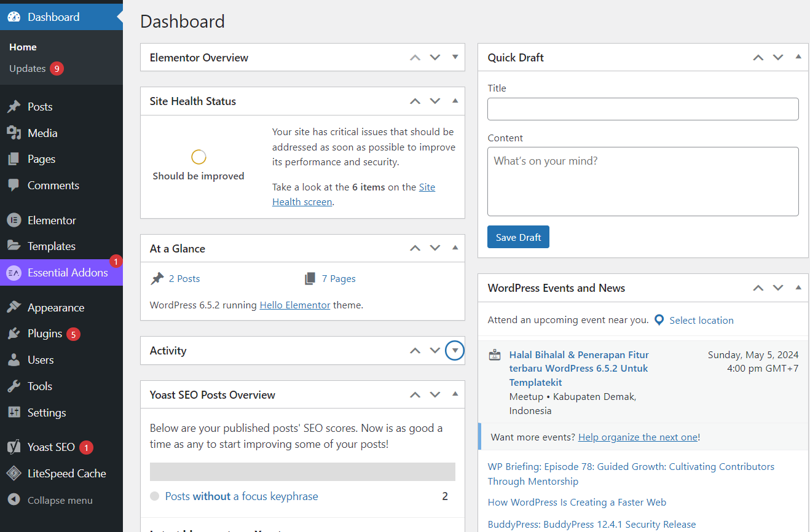Click the red 1 badge on Essential Addons
810x532 pixels.
(116, 262)
